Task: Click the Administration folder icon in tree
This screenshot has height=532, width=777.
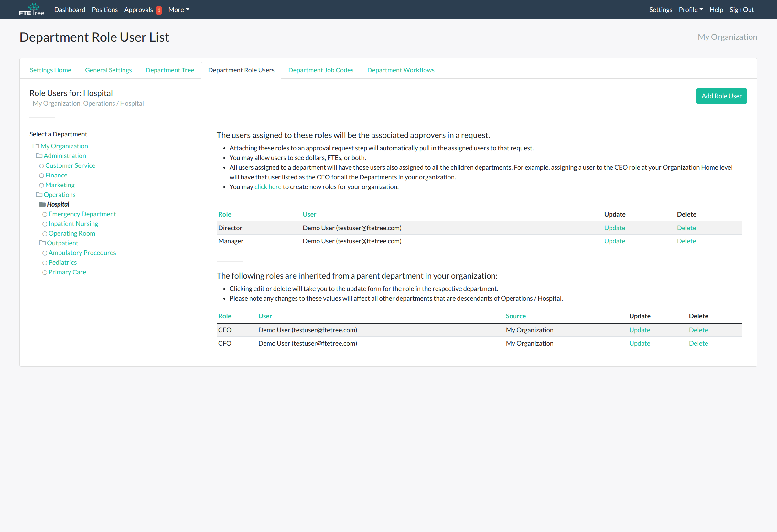Action: (x=39, y=156)
